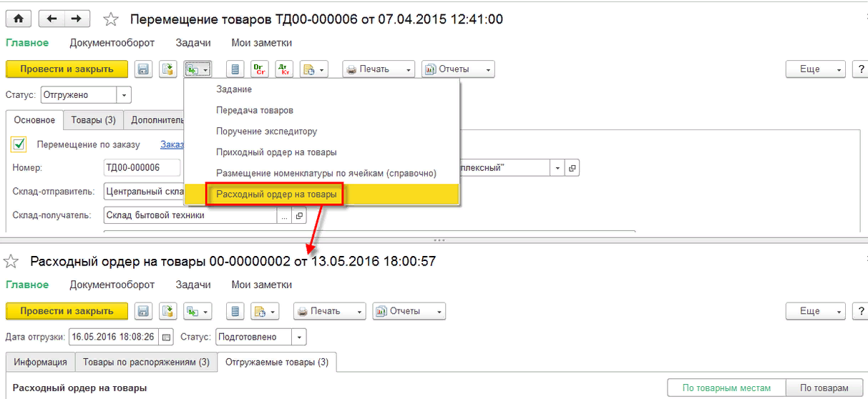
Task: Choose Приходный ордер на товары from menu
Action: click(x=276, y=152)
